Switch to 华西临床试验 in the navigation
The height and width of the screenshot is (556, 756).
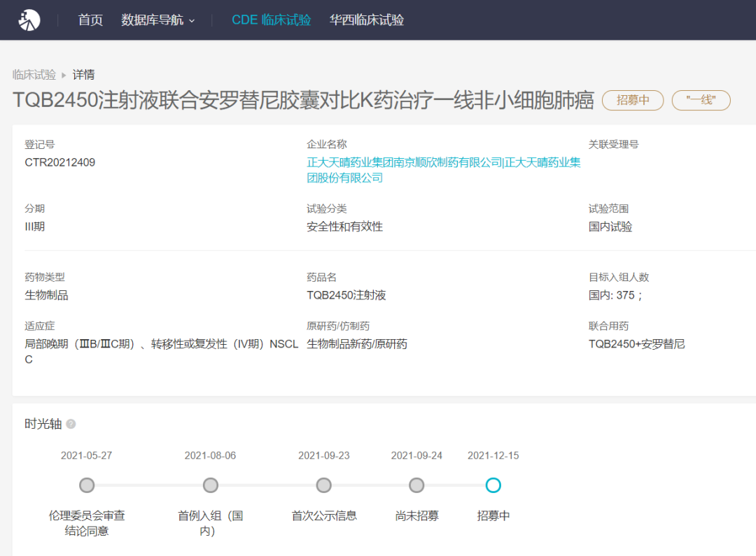(366, 20)
